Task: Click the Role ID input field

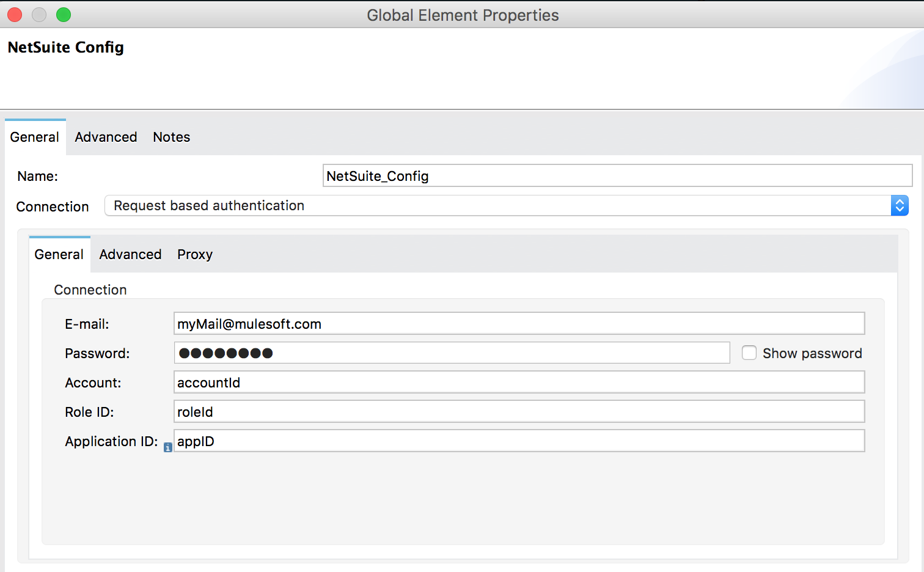Action: (519, 411)
